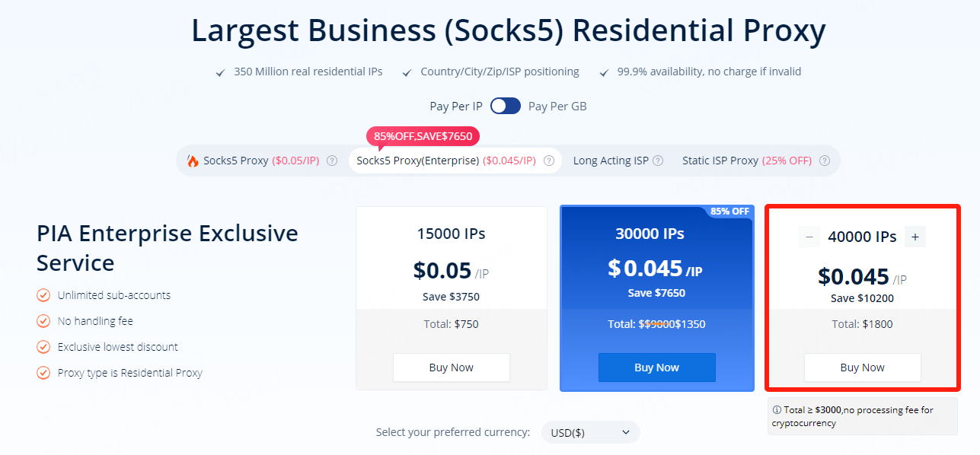
Task: Click Buy Now for the 40000 IPs plan
Action: pos(862,367)
